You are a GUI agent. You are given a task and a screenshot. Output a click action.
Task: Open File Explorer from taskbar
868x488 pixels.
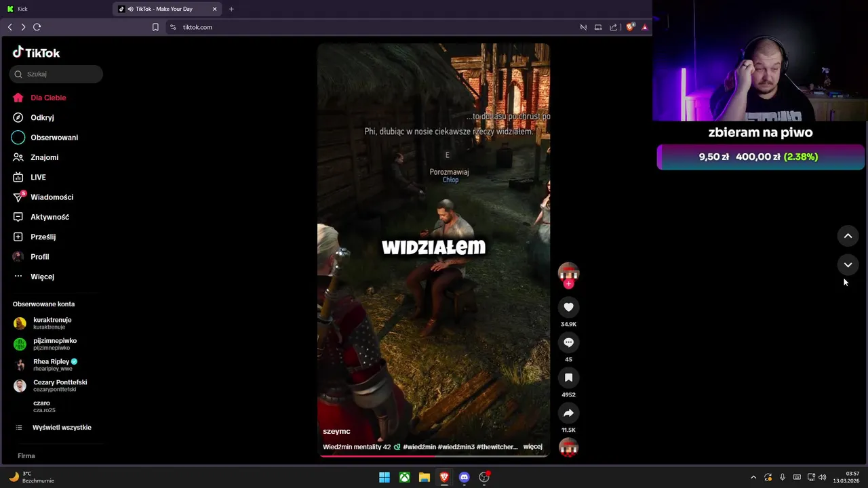pos(425,477)
